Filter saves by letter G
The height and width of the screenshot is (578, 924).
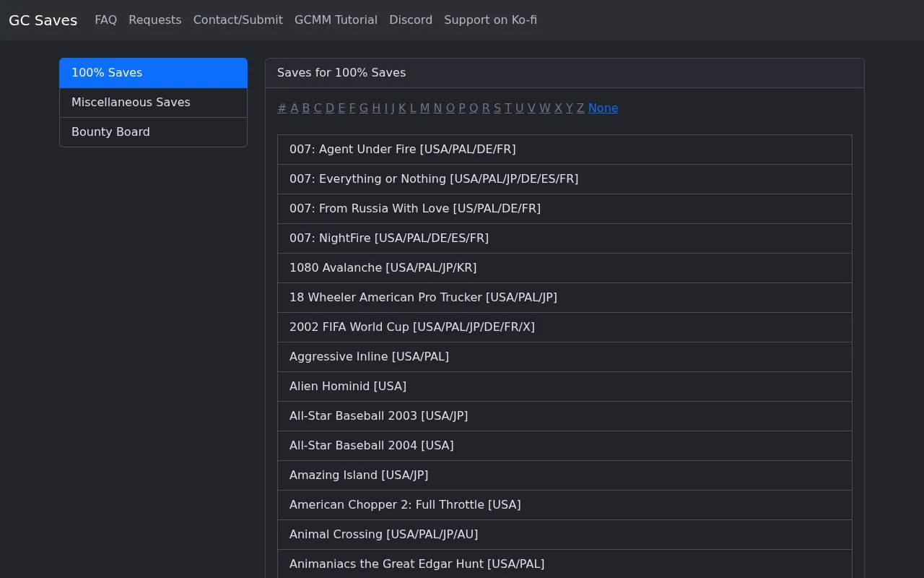[364, 108]
